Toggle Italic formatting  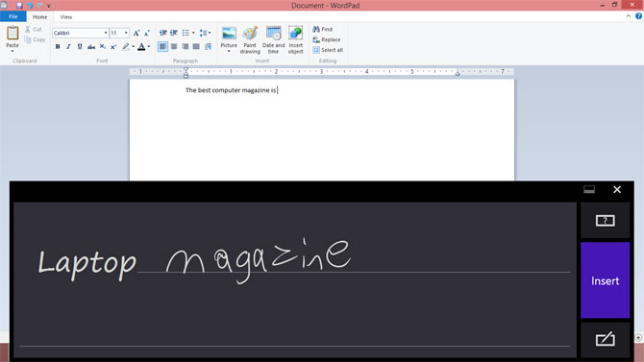(68, 47)
